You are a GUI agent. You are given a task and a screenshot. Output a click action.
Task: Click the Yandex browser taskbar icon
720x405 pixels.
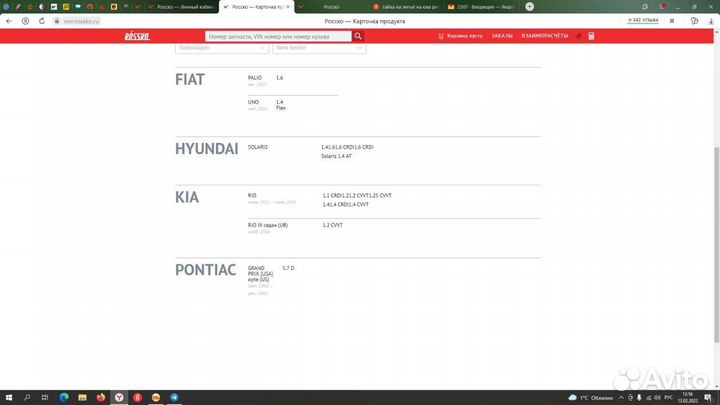point(118,397)
